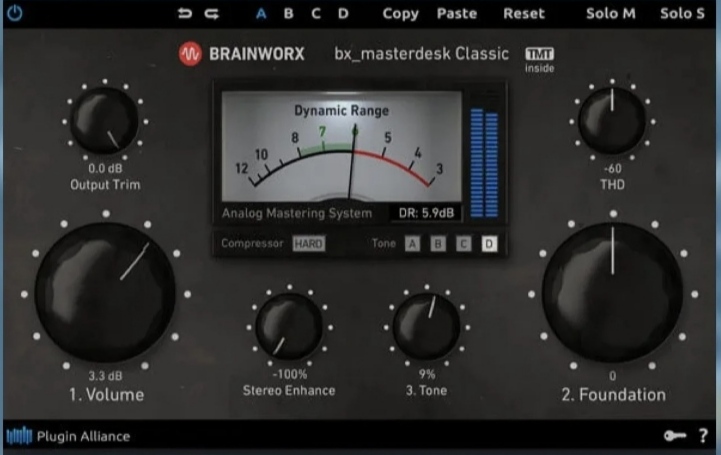Click the Output Trim knob
Viewport: 721px width, 455px height.
(x=105, y=121)
